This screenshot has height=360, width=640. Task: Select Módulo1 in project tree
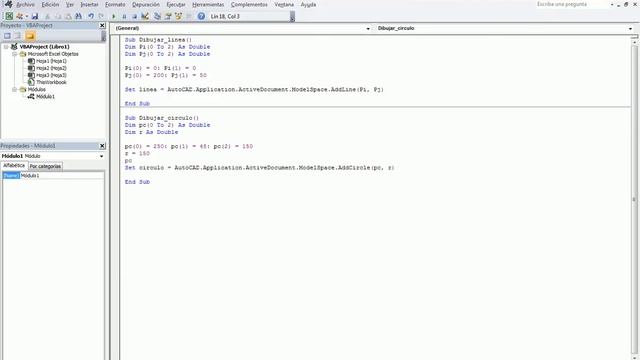click(x=45, y=97)
